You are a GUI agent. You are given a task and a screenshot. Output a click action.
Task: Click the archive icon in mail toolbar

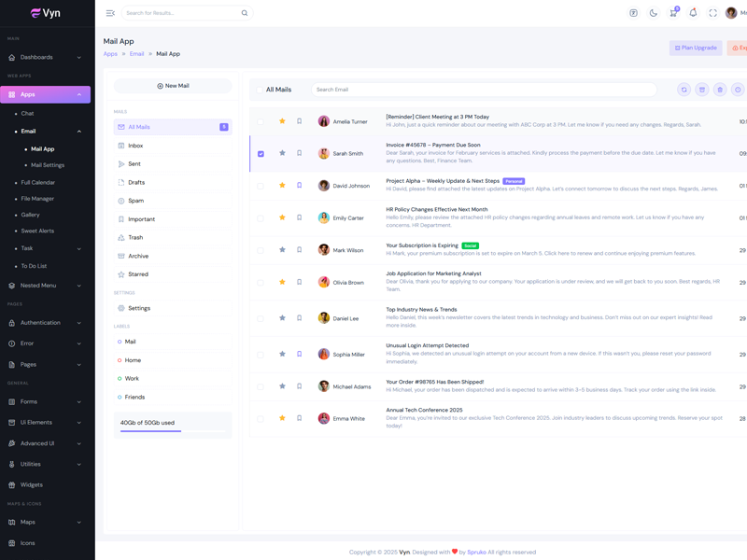tap(702, 90)
